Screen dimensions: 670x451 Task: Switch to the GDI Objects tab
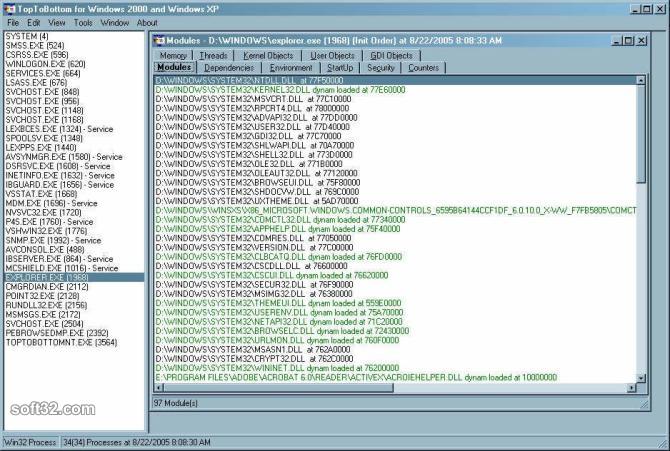tap(391, 56)
